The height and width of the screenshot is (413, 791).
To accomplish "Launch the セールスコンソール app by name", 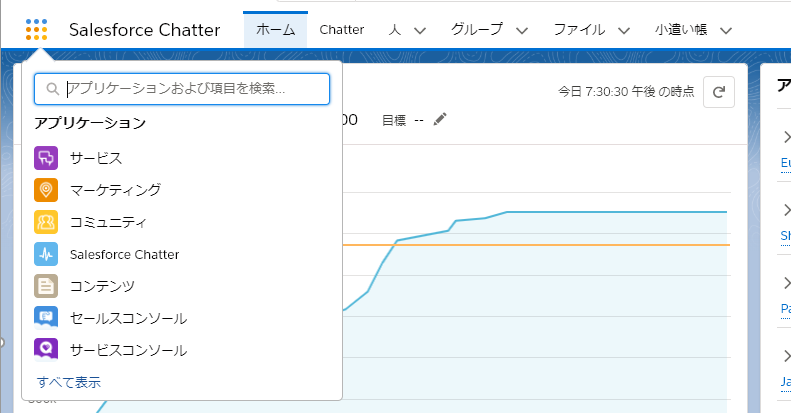I will pos(129,318).
